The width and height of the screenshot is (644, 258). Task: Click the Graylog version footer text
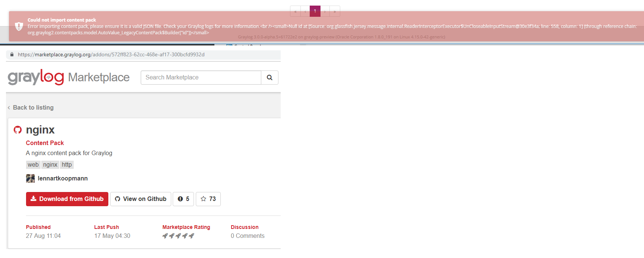pos(341,37)
